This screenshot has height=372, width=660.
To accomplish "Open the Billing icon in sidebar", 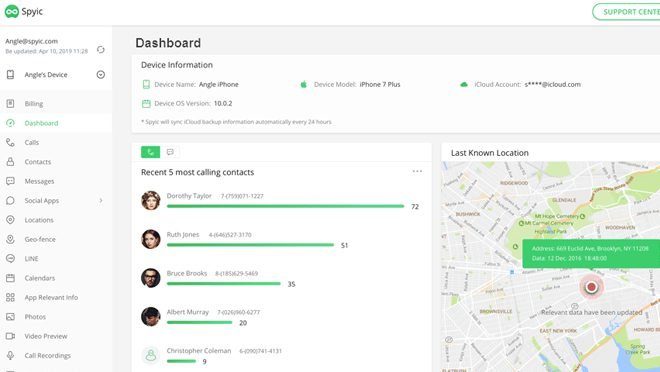I will pos(11,104).
